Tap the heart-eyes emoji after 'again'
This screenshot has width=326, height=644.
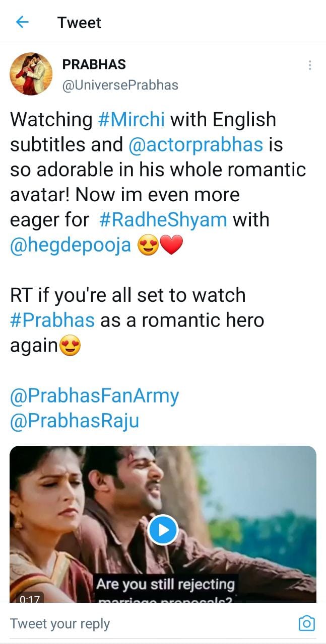pyautogui.click(x=70, y=346)
